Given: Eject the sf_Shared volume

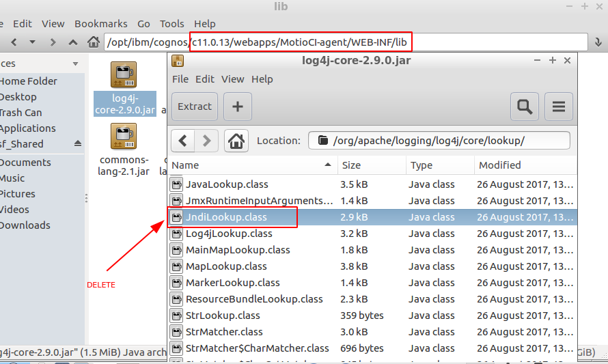Looking at the screenshot, I should pos(78,144).
